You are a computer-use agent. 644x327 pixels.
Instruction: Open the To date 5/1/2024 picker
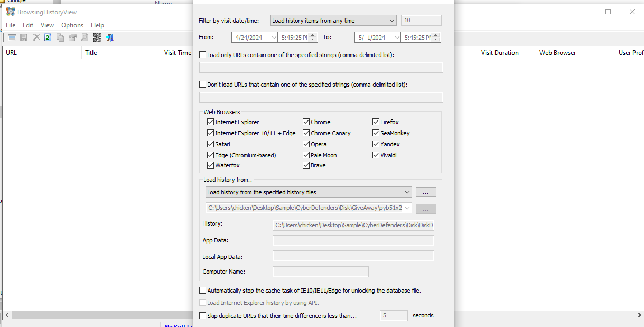(377, 37)
